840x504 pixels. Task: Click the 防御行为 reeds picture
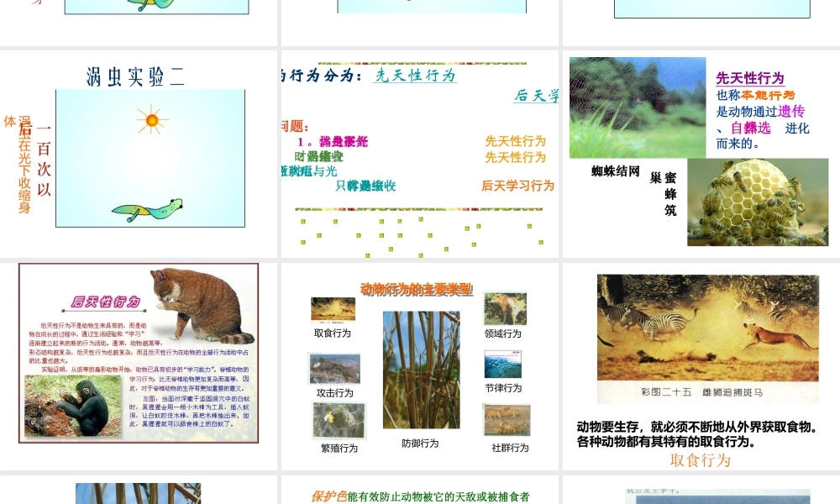[421, 370]
